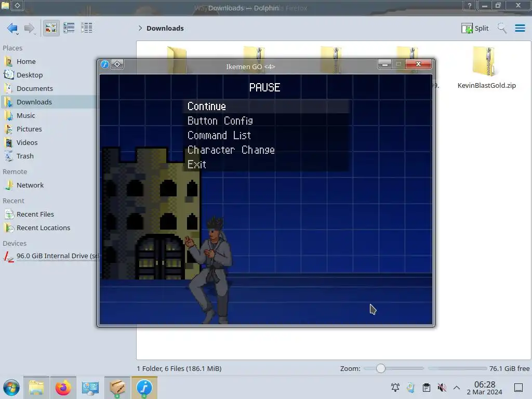Minimize the Ikemen GO window
Screen dimensions: 532x399
[x=385, y=64]
